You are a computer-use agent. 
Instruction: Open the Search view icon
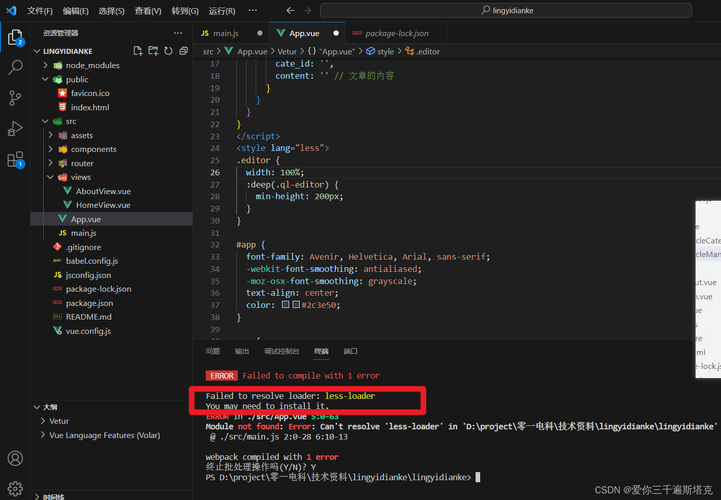click(15, 68)
